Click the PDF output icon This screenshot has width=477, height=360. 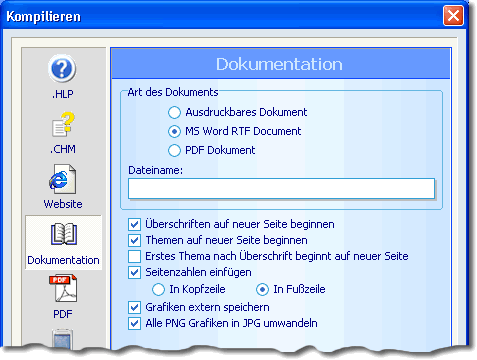63,289
